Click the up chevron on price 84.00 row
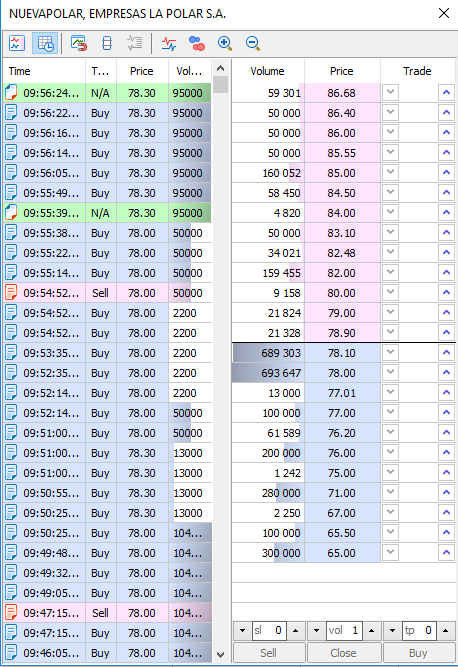458x667 pixels. coord(446,212)
